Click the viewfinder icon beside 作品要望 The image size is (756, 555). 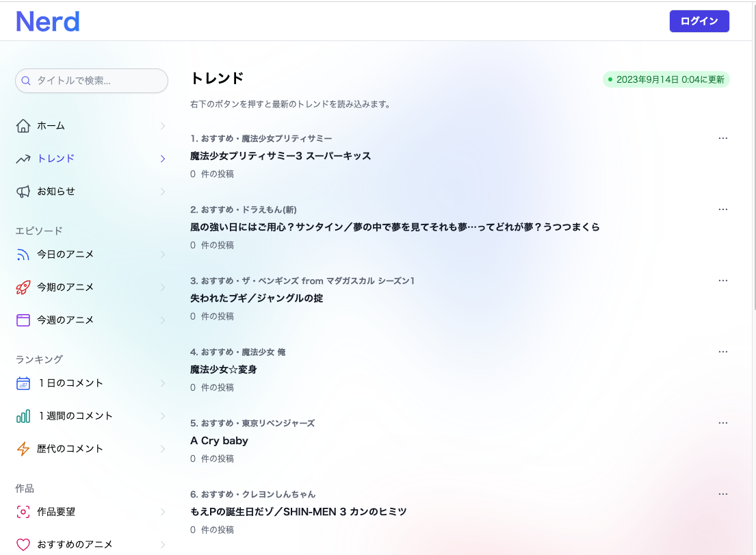[x=23, y=512]
